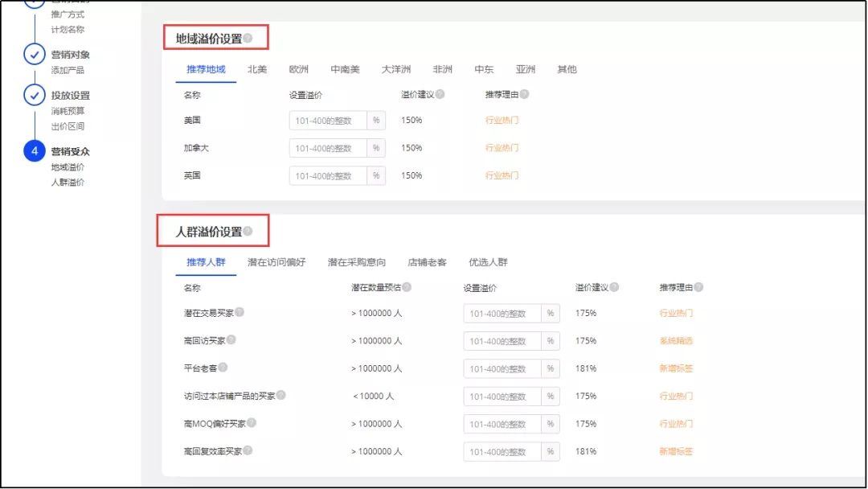Click 175% suggestion in 潜在交易买家 row
Viewport: 868px width, 489px height.
click(x=586, y=313)
